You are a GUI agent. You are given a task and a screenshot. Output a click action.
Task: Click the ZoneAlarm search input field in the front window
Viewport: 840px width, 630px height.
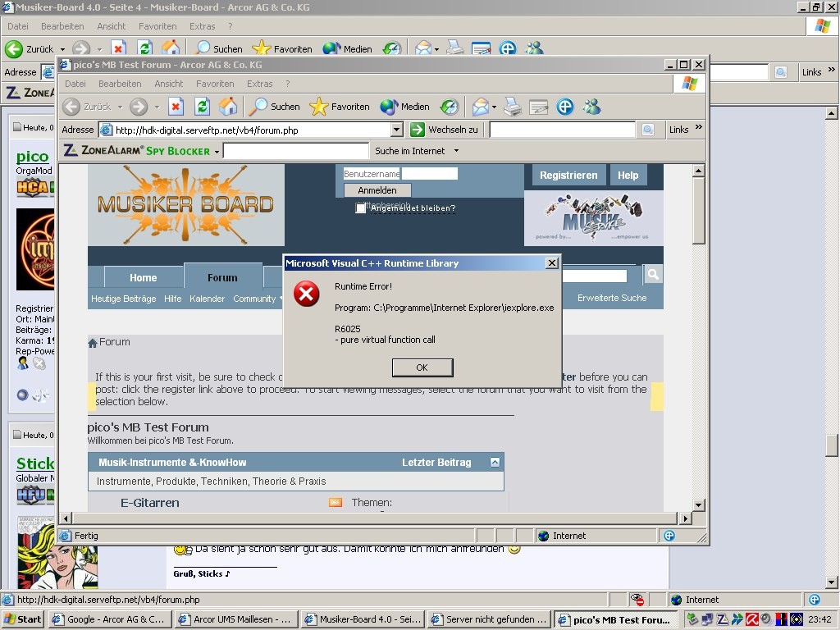(x=296, y=151)
